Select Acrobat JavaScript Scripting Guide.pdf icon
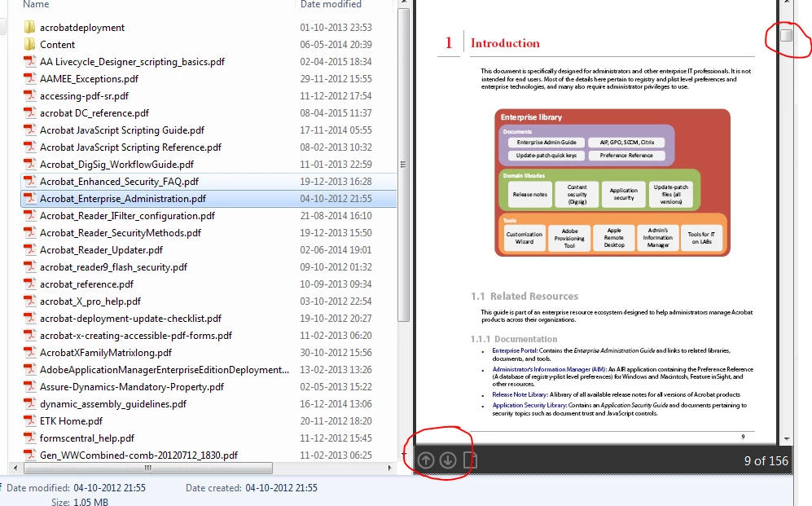This screenshot has width=812, height=506. (x=30, y=130)
